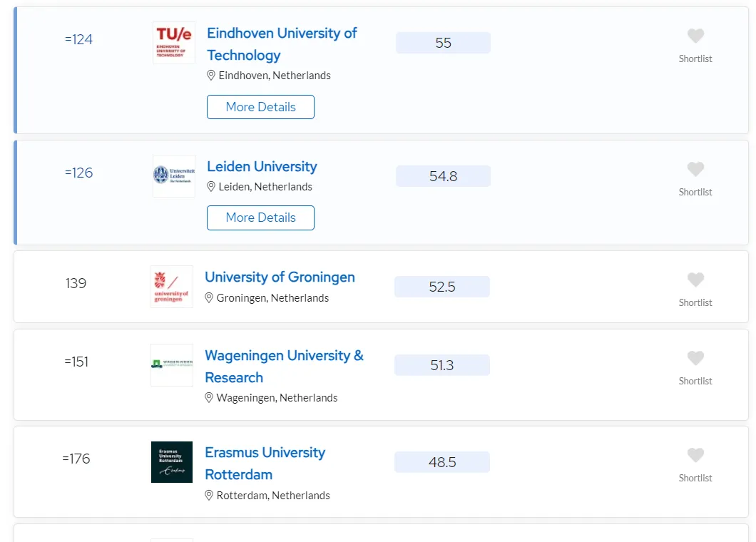Shortlist Eindhoven University with heart icon
This screenshot has width=756, height=542.
point(695,36)
